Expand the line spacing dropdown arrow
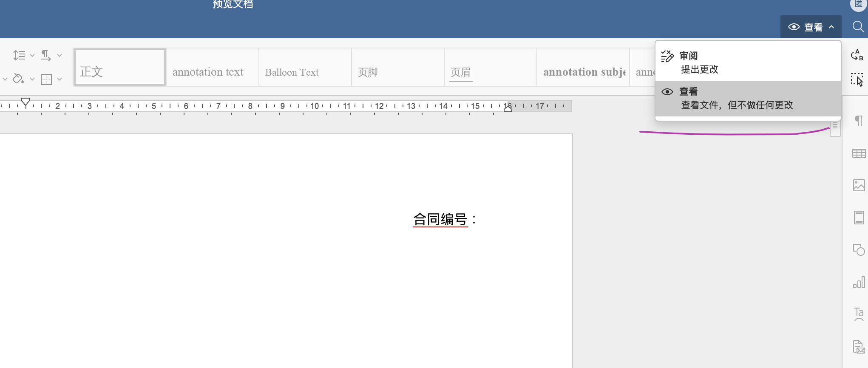This screenshot has width=868, height=368. (32, 55)
